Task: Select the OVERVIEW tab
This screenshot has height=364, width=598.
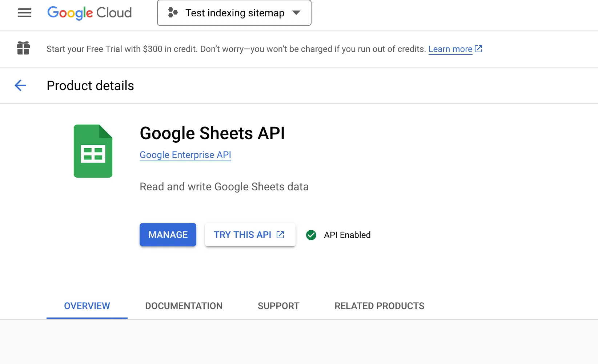Action: [x=87, y=306]
